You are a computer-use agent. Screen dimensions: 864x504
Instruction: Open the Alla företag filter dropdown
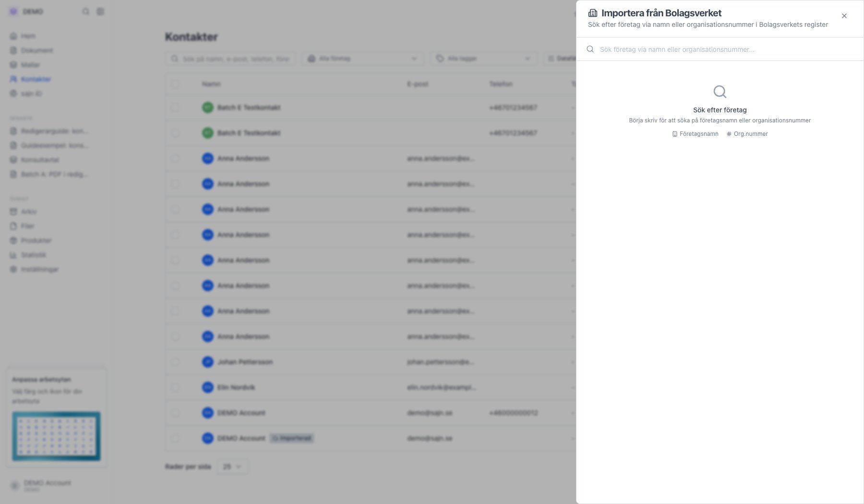point(363,59)
